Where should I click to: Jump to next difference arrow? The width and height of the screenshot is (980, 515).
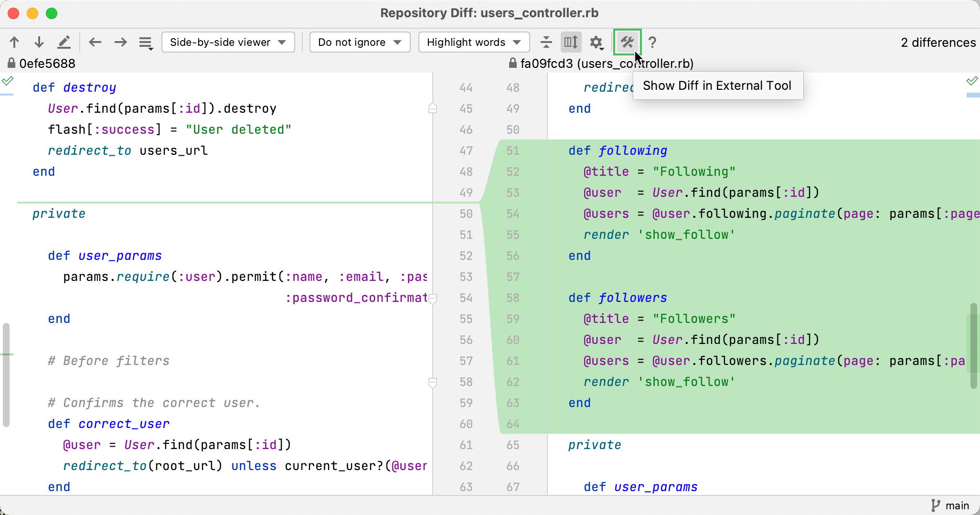(39, 43)
